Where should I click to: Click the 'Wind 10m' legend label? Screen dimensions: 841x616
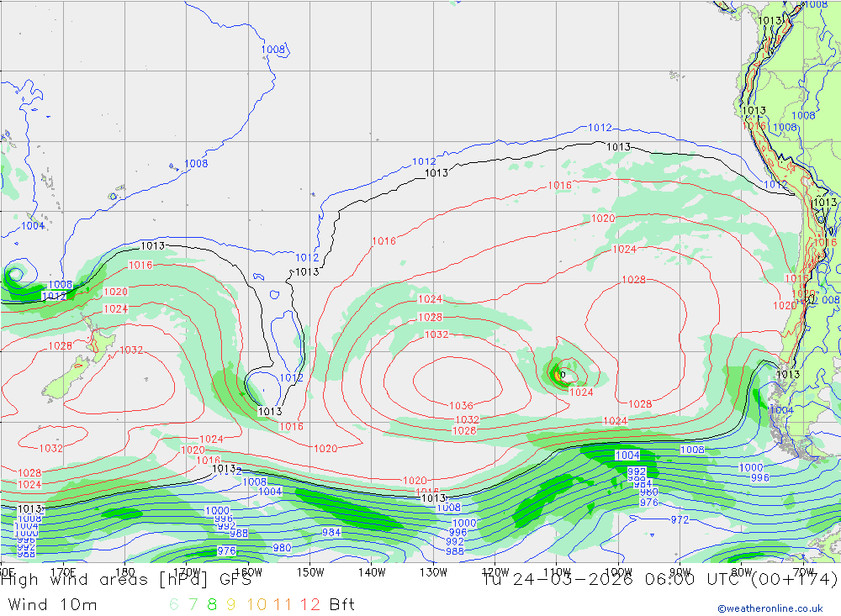[x=52, y=605]
